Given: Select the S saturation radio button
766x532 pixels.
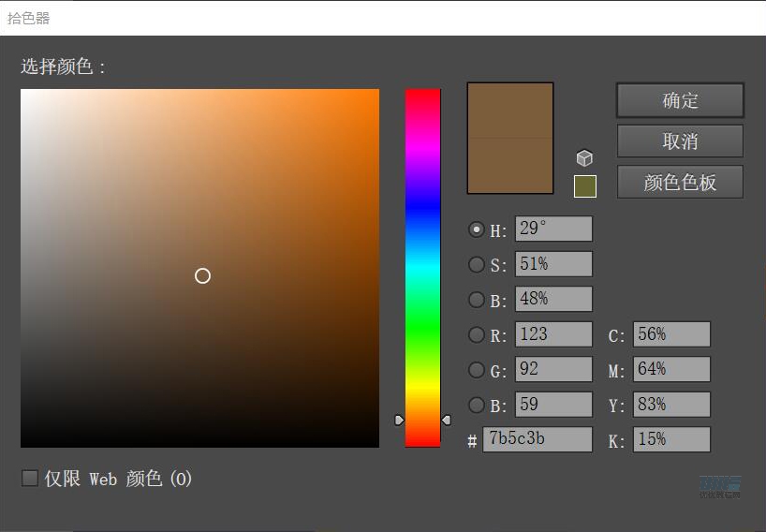Looking at the screenshot, I should (477, 264).
